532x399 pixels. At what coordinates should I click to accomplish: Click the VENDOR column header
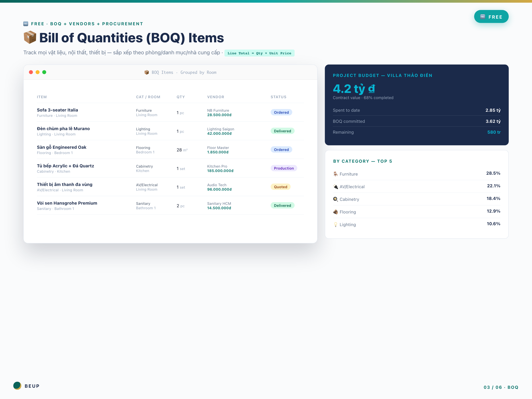(x=216, y=97)
